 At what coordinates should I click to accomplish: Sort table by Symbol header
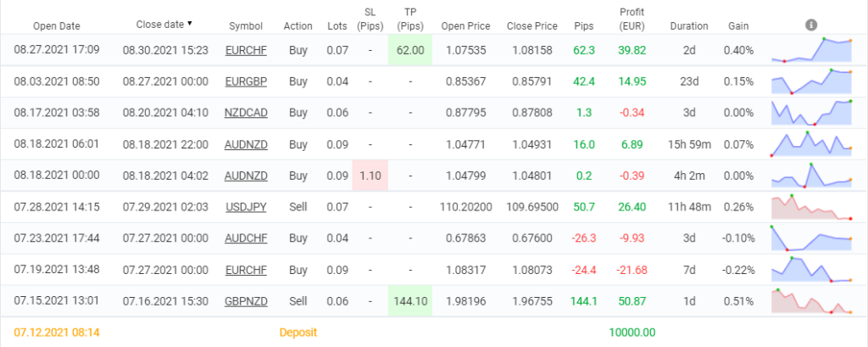(246, 26)
